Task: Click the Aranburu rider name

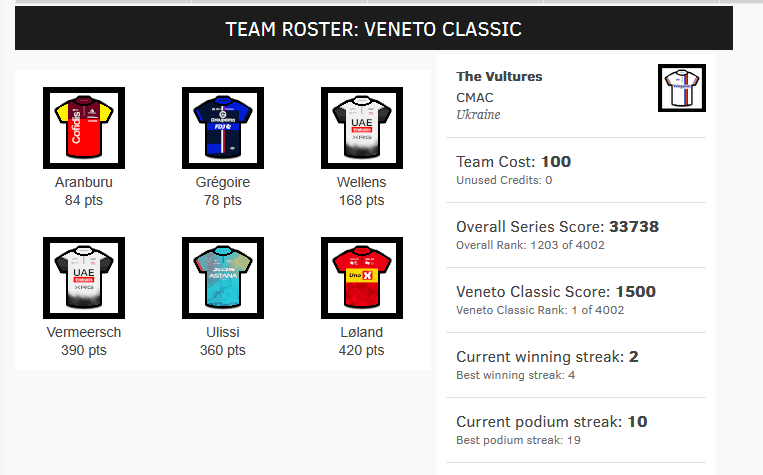Action: click(84, 183)
